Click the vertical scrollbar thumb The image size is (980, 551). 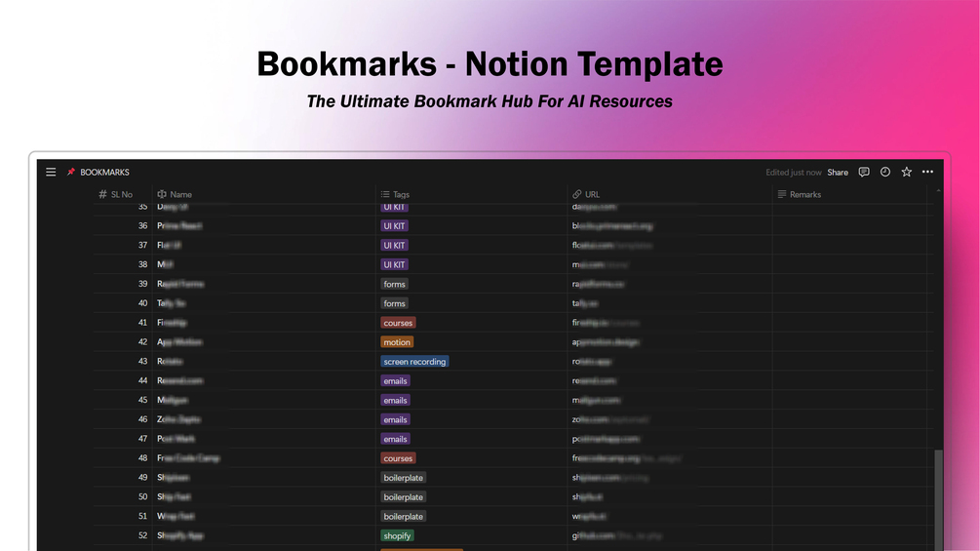tap(938, 499)
